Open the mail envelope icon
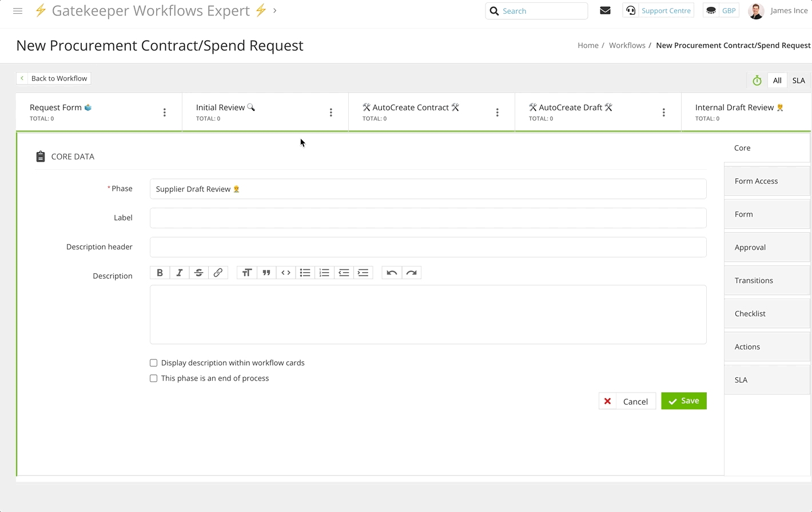 coord(605,10)
